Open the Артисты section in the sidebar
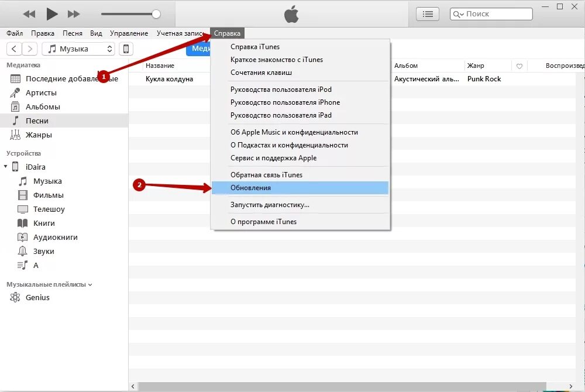The image size is (585, 392). [x=41, y=92]
